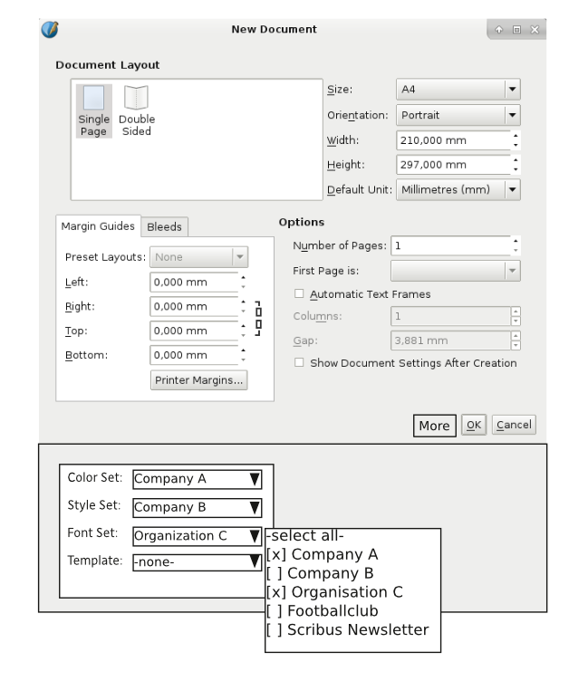Click the Scribus feather icon in title bar
588x700 pixels.
pyautogui.click(x=51, y=29)
